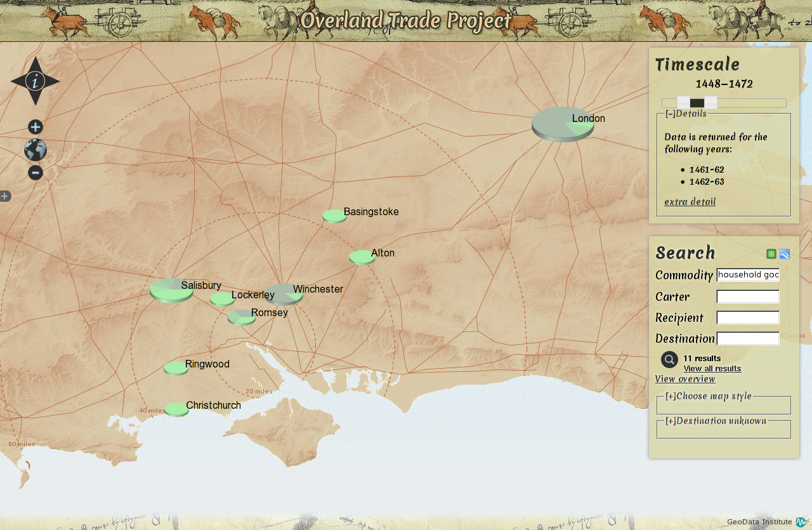This screenshot has width=812, height=530.
Task: Focus the Carter input field
Action: point(748,296)
